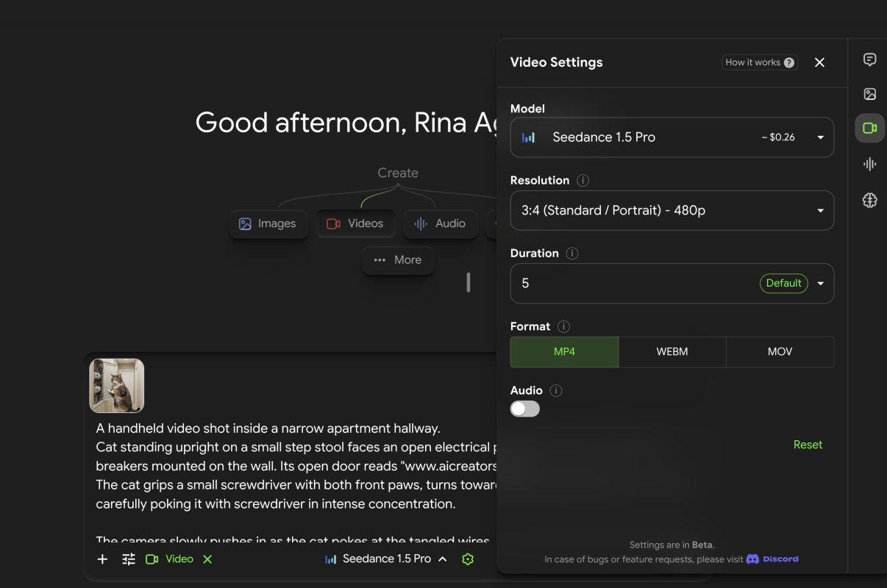Screen dimensions: 887x588
Task: Open the audio waveform tool in sidebar
Action: (x=869, y=164)
